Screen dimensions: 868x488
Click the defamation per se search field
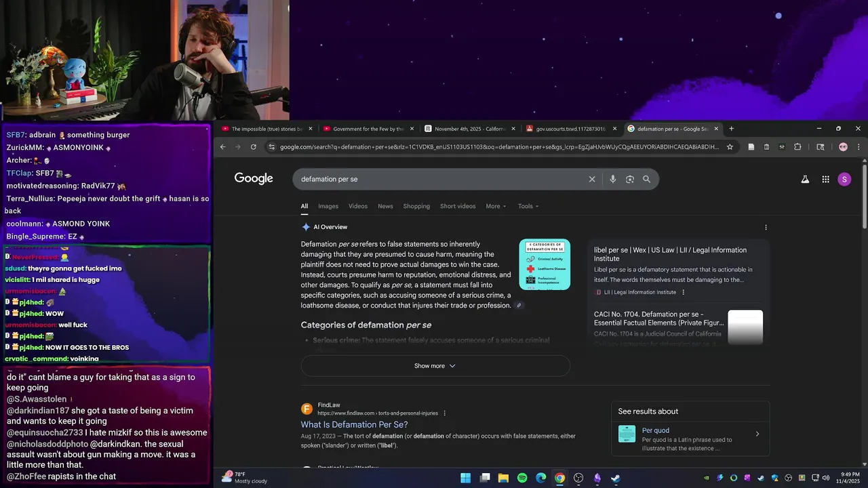click(441, 179)
